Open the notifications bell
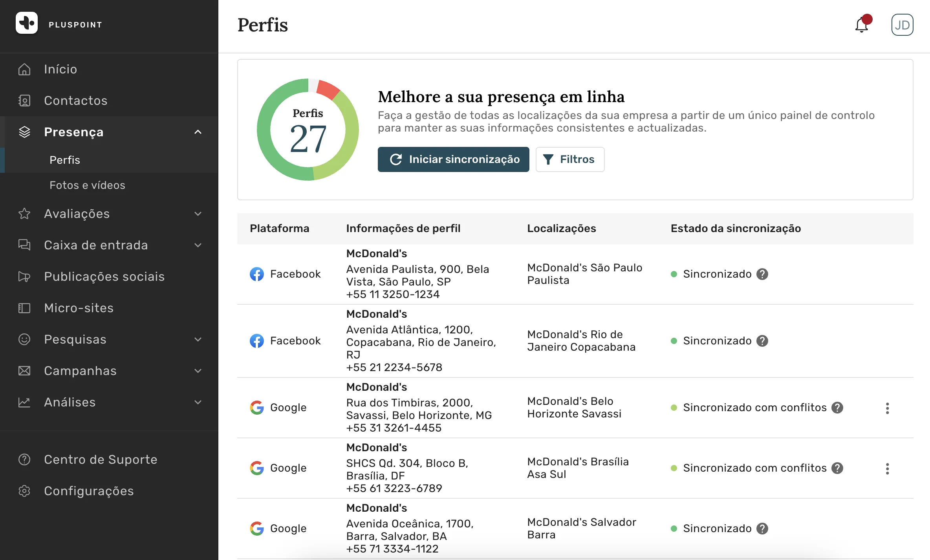930x560 pixels. 862,25
